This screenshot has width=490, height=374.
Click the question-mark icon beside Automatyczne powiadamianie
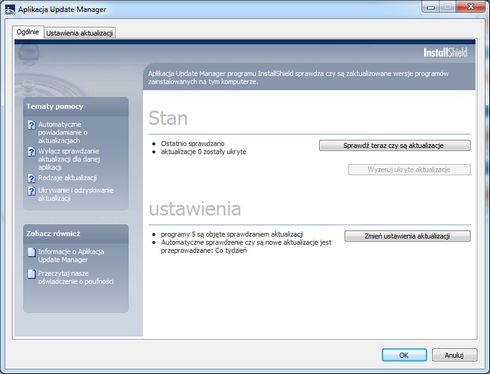click(31, 125)
